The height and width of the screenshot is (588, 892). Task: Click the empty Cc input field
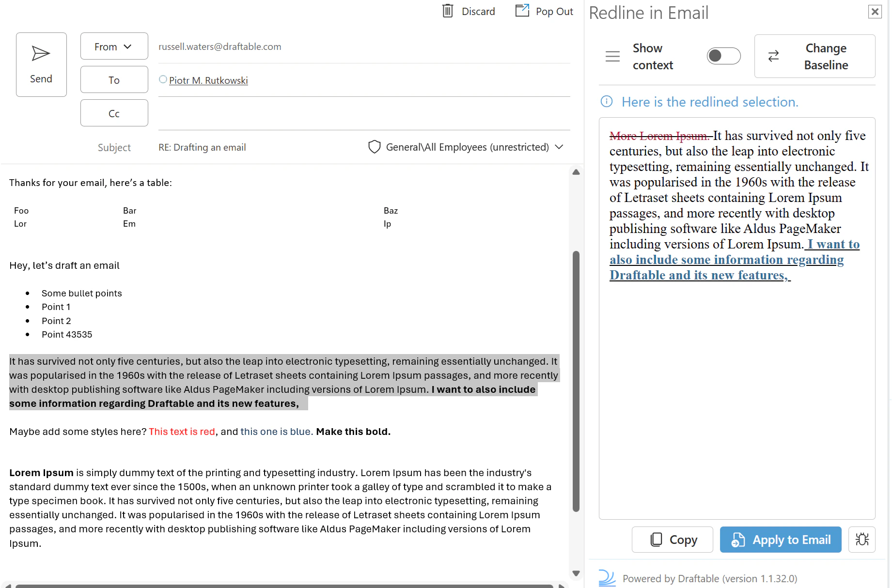(364, 113)
